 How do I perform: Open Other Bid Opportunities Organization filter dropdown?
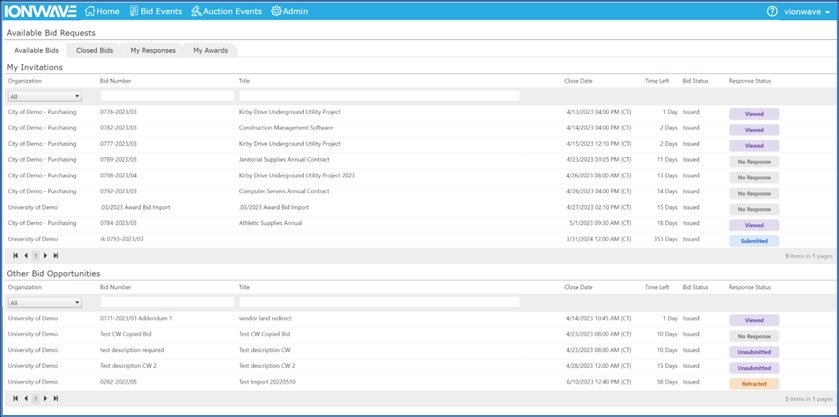pyautogui.click(x=44, y=303)
